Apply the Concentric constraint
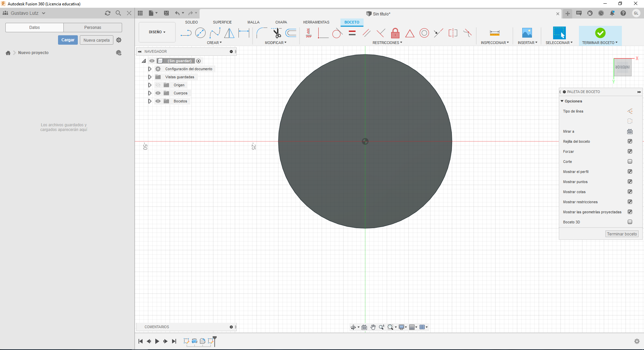644x350 pixels. 424,33
